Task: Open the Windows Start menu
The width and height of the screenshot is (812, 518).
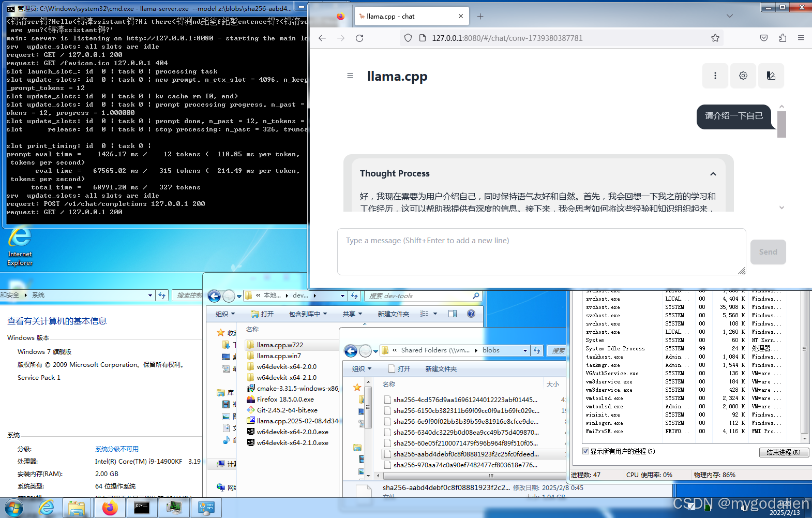Action: pyautogui.click(x=14, y=508)
